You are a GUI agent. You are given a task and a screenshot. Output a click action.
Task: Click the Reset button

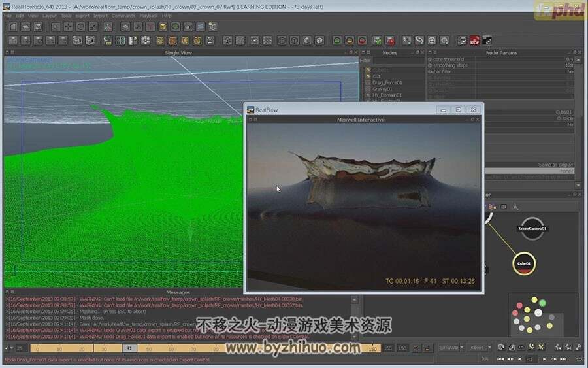[477, 348]
